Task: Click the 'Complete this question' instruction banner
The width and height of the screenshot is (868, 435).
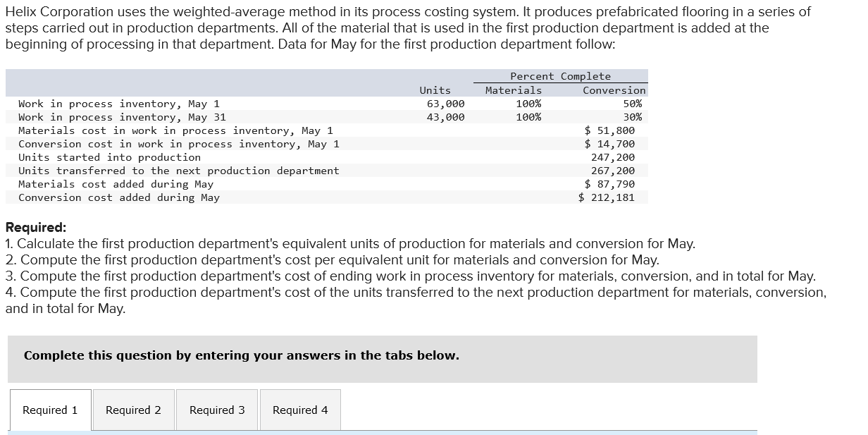Action: coord(241,355)
